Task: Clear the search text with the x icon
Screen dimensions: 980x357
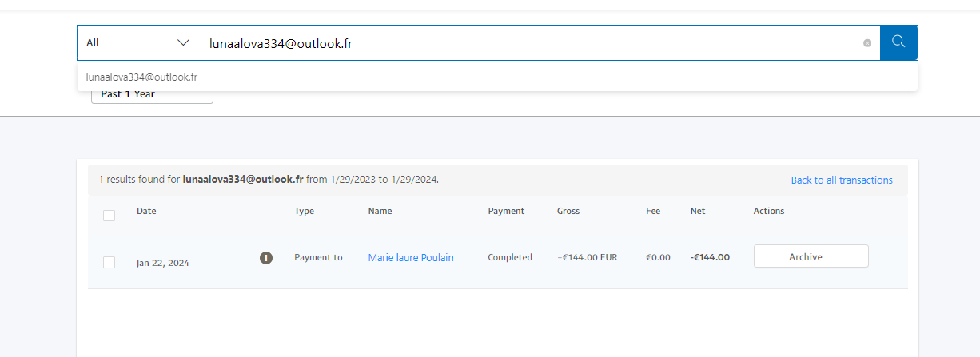Action: pos(867,43)
